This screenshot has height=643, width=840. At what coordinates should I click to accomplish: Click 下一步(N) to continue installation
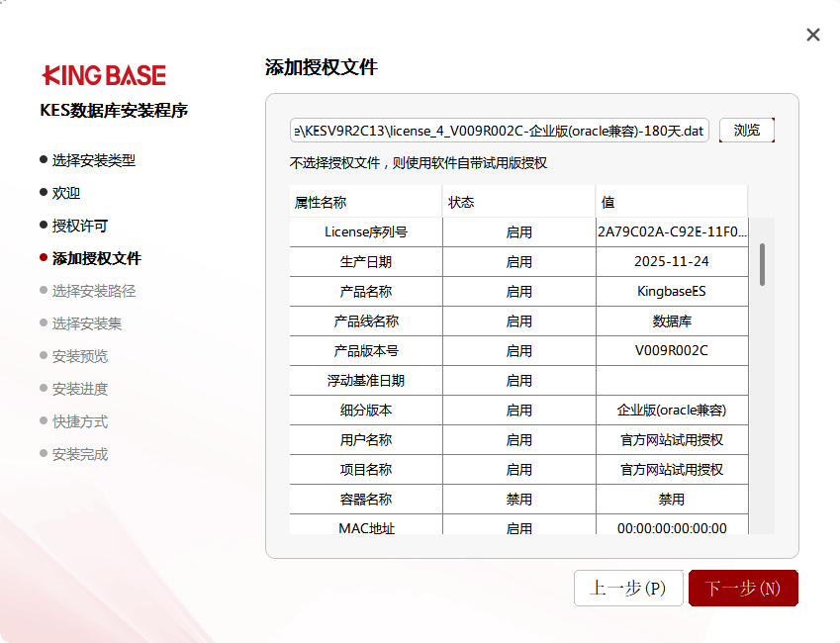pos(743,588)
